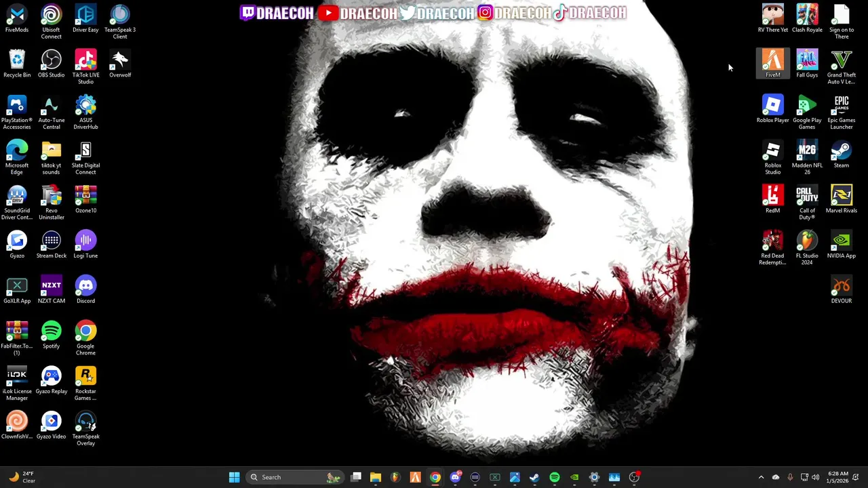
Task: Select the Driver Easy desktop icon
Action: (85, 19)
